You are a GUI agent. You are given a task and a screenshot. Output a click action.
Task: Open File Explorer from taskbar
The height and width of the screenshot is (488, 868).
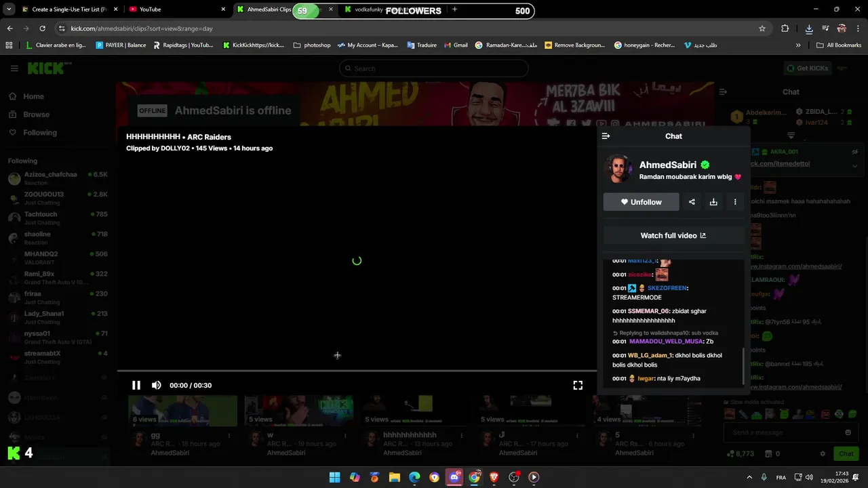[394, 477]
